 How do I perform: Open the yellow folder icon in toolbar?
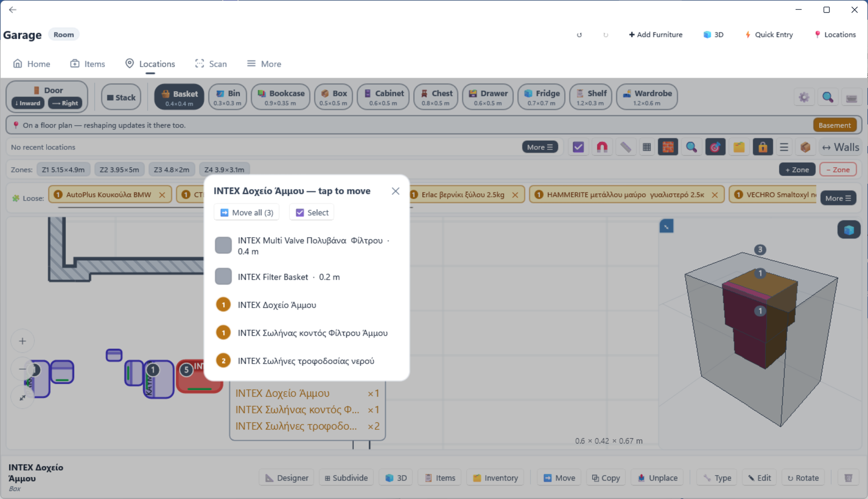739,147
